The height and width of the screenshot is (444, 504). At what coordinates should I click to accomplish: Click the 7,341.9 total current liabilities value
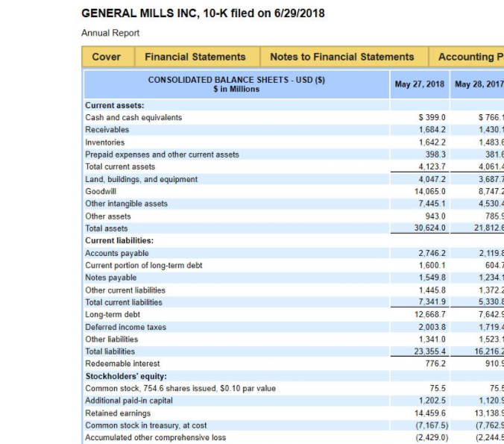[432, 302]
